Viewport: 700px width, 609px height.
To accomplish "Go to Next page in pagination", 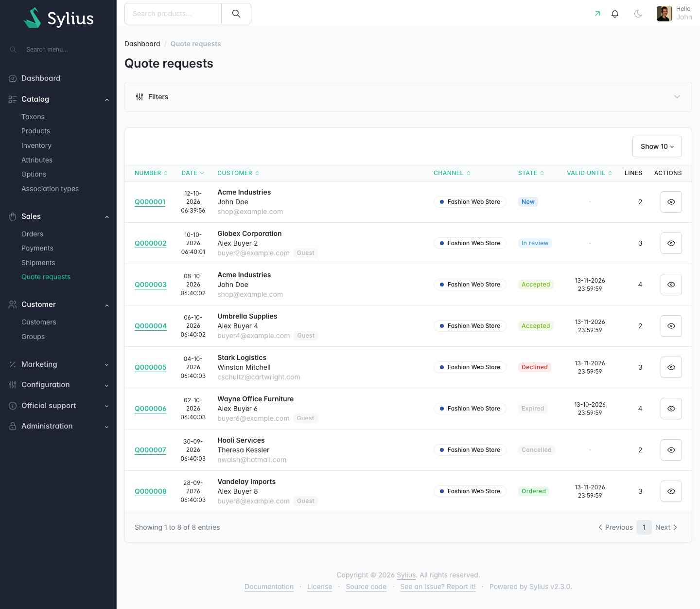I will tap(666, 527).
